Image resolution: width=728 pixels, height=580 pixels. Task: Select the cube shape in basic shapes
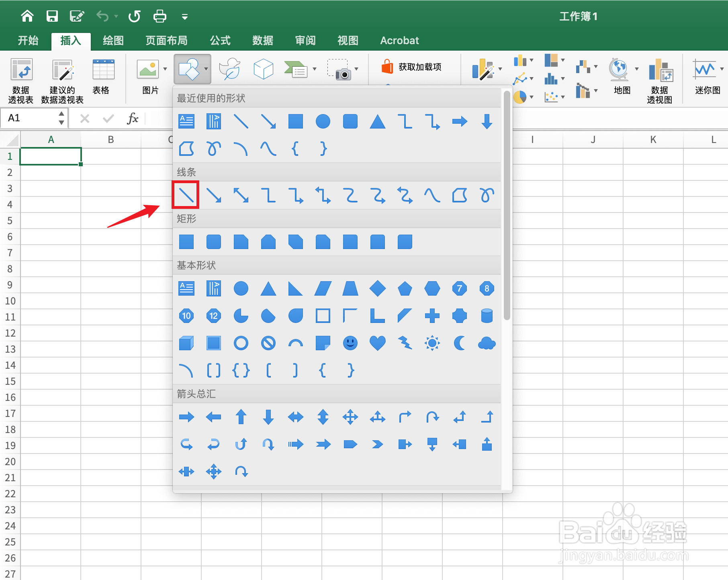186,343
